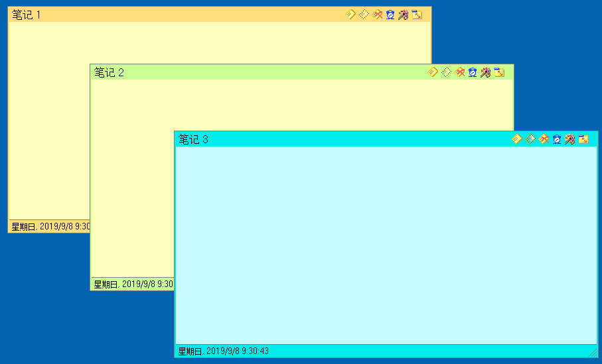The width and height of the screenshot is (602, 364).
Task: Delete 笔记 3 with the red X icon
Action: (x=544, y=139)
